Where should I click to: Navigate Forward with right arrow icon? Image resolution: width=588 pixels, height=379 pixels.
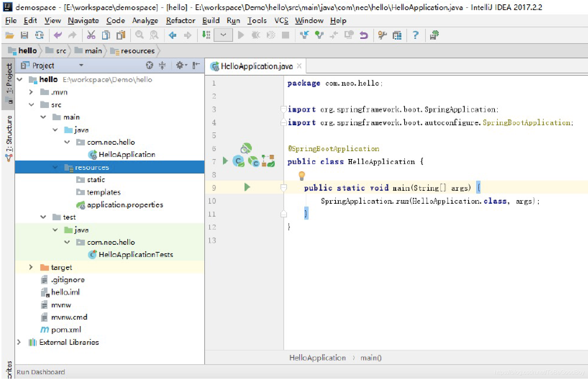187,35
